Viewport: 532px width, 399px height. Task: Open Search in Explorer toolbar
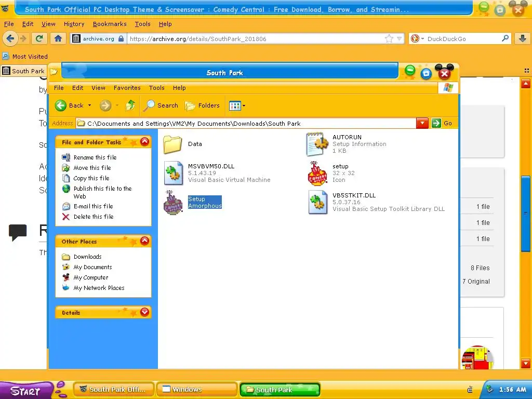coord(161,105)
